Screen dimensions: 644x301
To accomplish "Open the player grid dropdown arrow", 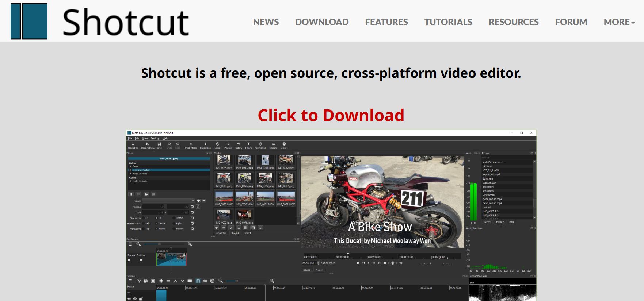I will point(396,263).
